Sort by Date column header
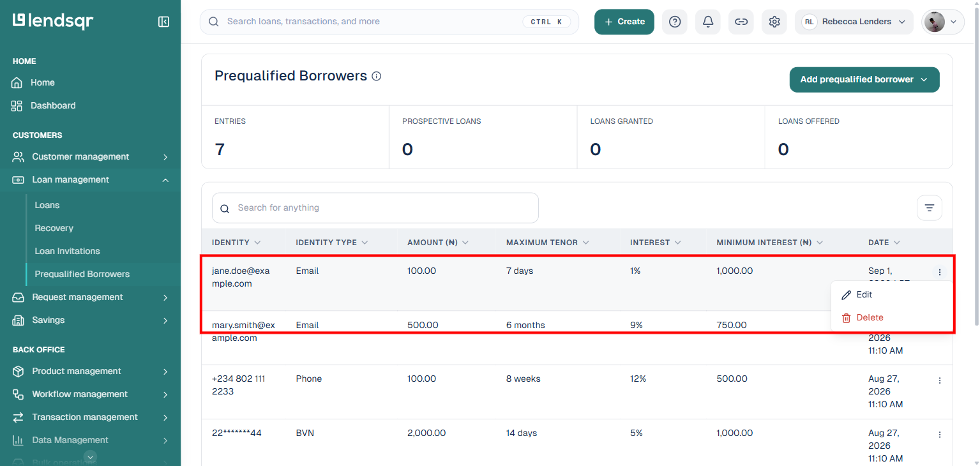Image resolution: width=980 pixels, height=466 pixels. (x=884, y=243)
